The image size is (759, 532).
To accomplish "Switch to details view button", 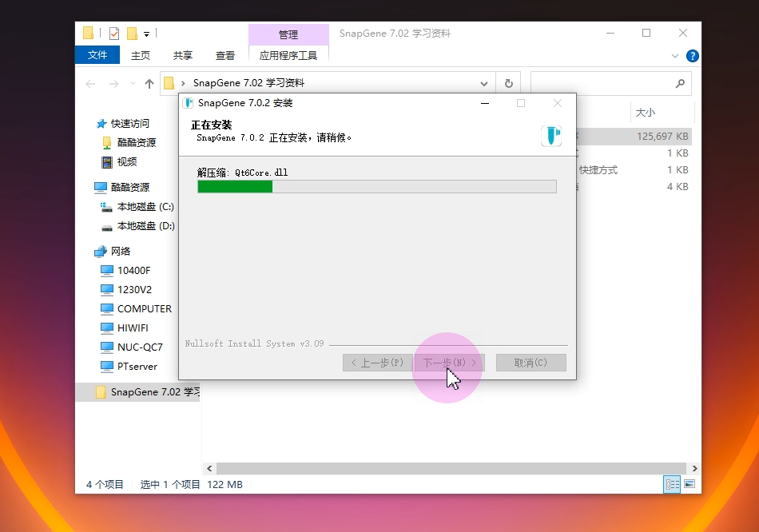I will pyautogui.click(x=672, y=484).
